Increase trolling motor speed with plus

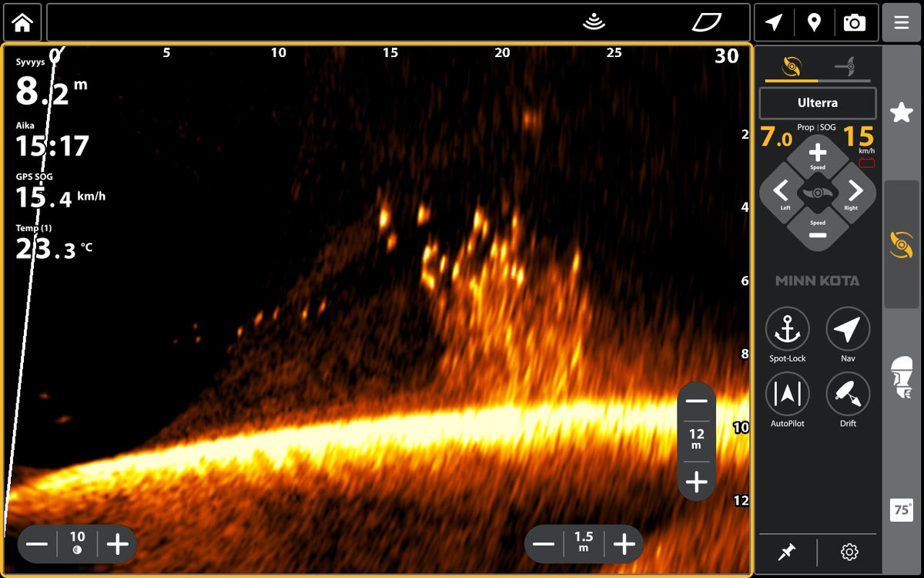(818, 153)
